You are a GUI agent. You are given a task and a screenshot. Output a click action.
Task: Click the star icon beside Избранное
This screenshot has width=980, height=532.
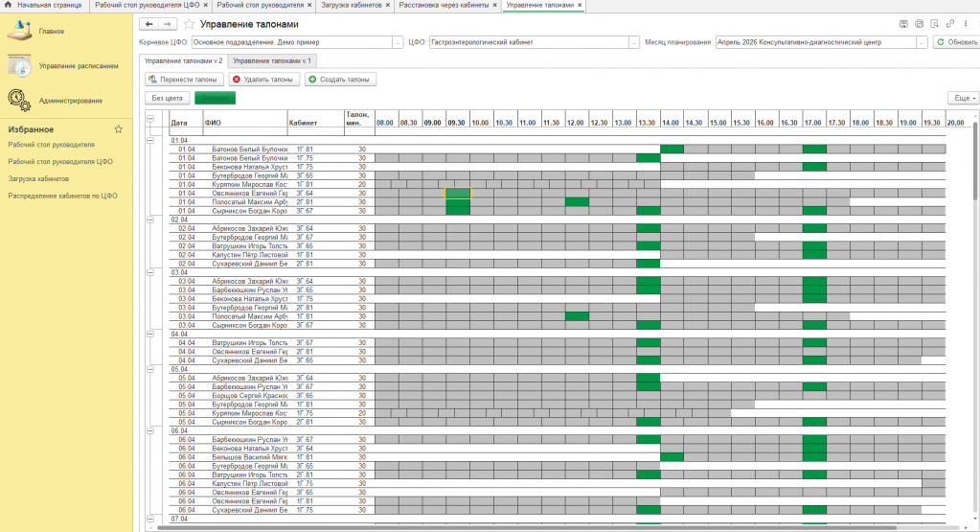pos(119,128)
